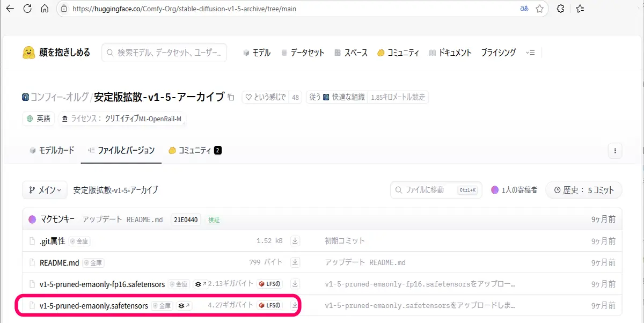Switch to the コミュニティ tab with badge 2

[195, 150]
